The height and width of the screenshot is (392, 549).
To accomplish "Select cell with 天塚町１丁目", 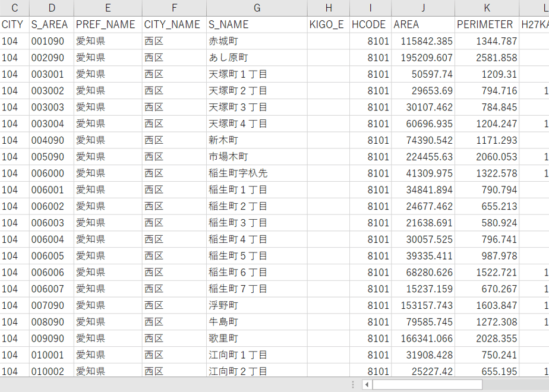I will 257,74.
